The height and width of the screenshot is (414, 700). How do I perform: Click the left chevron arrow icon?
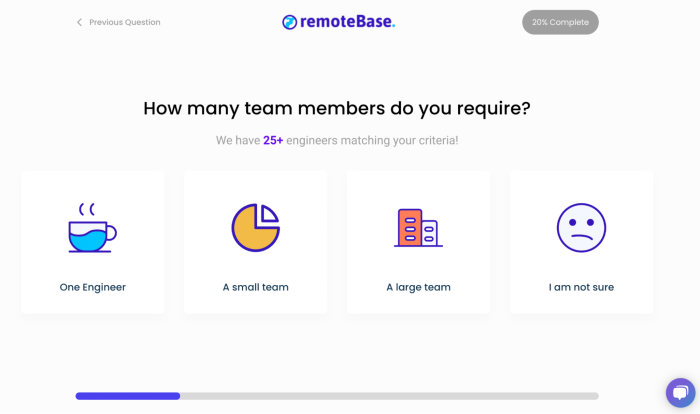(x=79, y=22)
